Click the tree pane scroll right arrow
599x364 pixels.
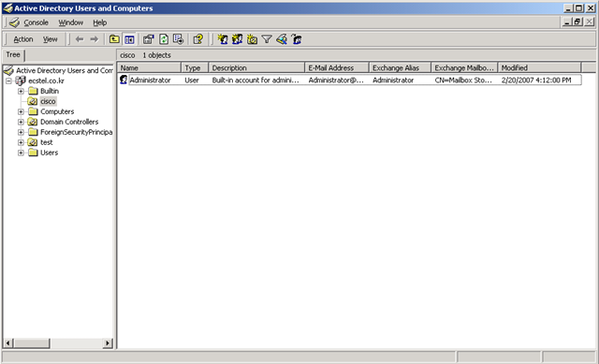pyautogui.click(x=109, y=343)
